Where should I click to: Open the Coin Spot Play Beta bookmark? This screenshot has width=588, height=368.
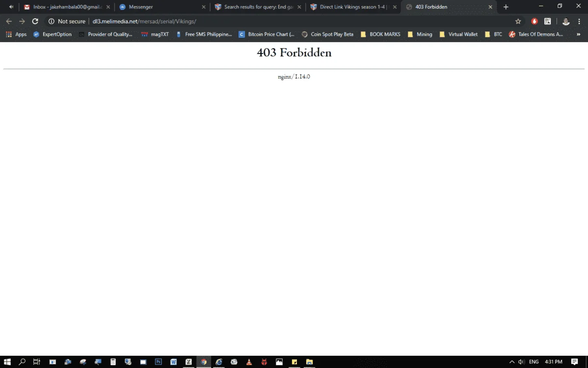pos(328,34)
